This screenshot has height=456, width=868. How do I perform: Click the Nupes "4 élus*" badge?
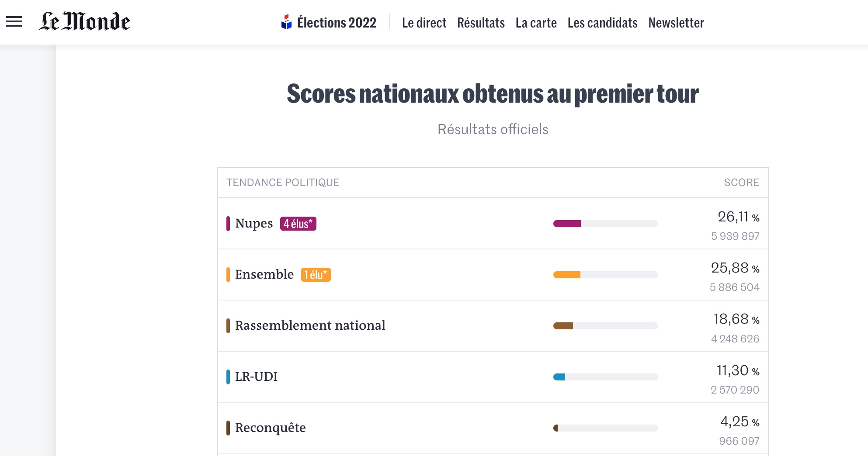(298, 224)
